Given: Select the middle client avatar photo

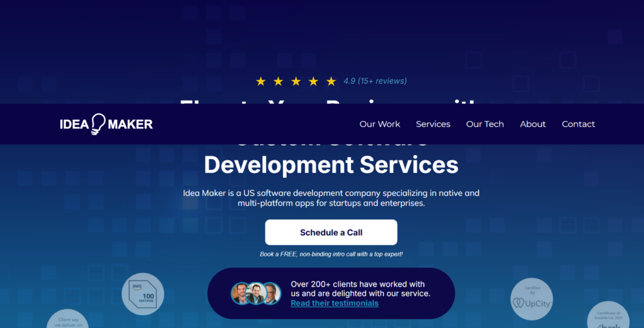Looking at the screenshot, I should (x=256, y=293).
